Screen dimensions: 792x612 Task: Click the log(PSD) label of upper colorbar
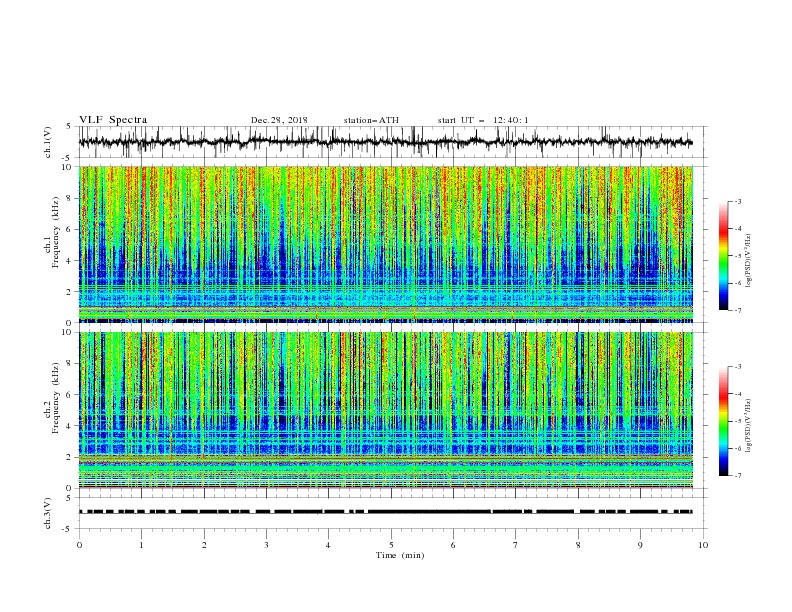click(x=748, y=261)
